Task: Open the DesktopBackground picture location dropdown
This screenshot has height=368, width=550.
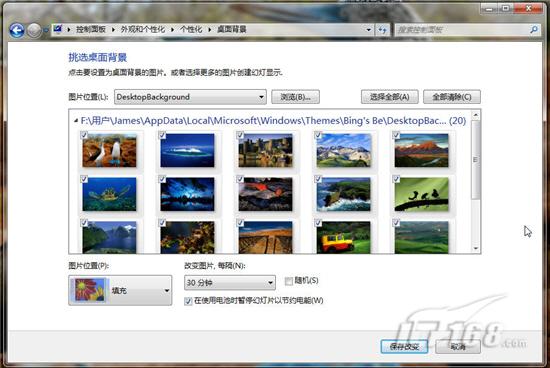Action: tap(190, 97)
